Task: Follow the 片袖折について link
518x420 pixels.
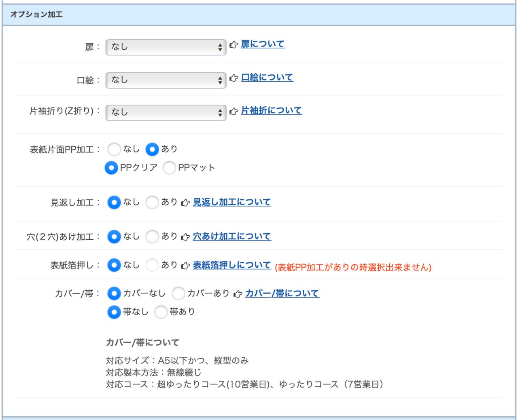Action: click(271, 110)
